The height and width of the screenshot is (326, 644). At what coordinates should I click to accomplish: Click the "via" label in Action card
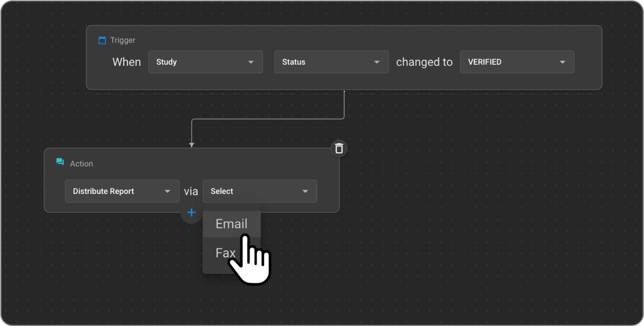click(x=191, y=191)
